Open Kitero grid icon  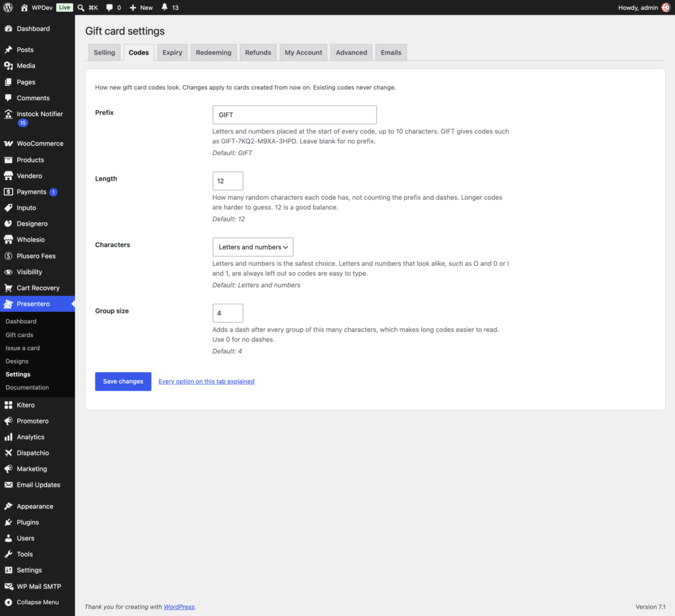tap(8, 405)
